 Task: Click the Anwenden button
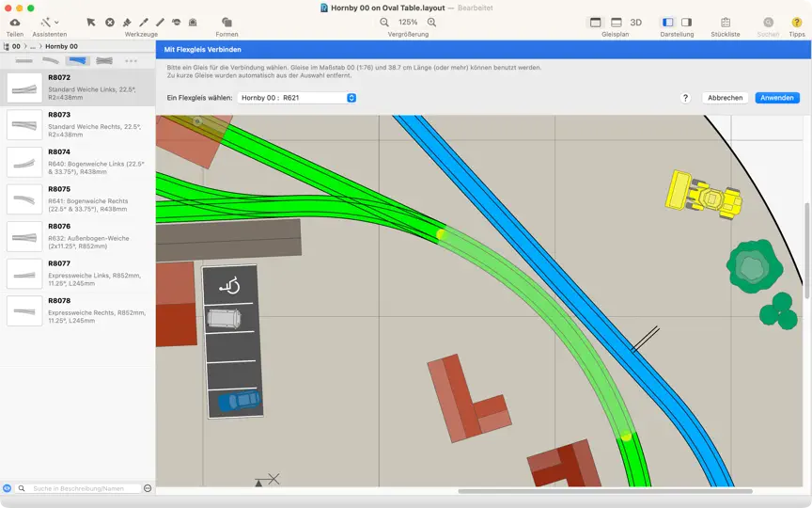click(x=777, y=98)
